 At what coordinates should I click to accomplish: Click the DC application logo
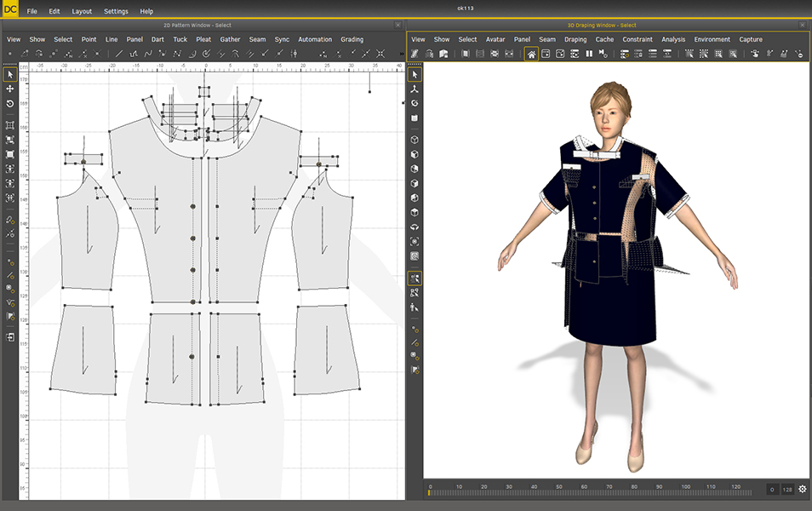(10, 10)
